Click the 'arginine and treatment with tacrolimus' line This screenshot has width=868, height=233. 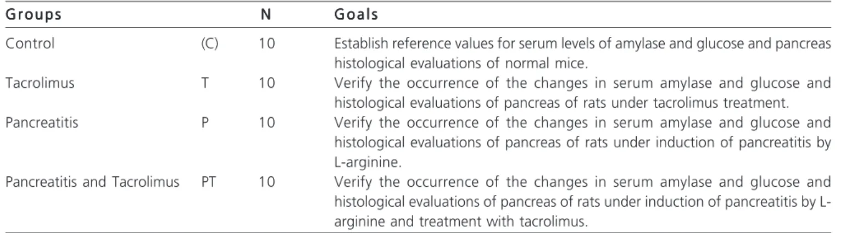tap(461, 222)
